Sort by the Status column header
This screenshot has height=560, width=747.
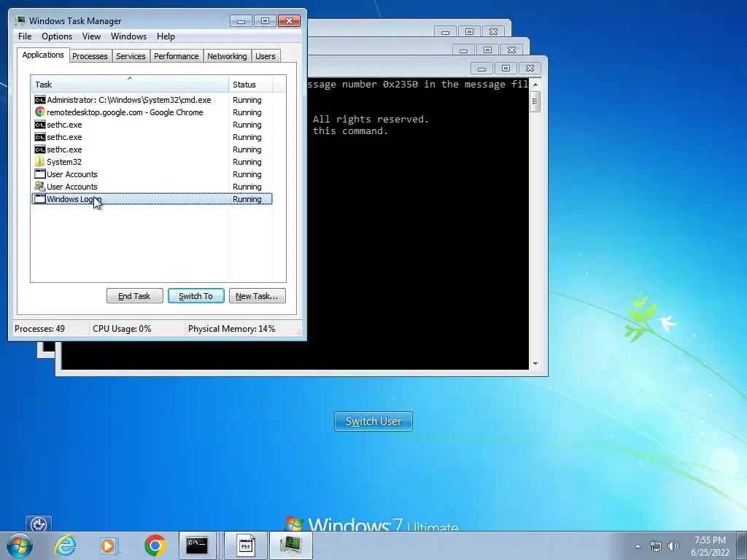click(x=251, y=85)
